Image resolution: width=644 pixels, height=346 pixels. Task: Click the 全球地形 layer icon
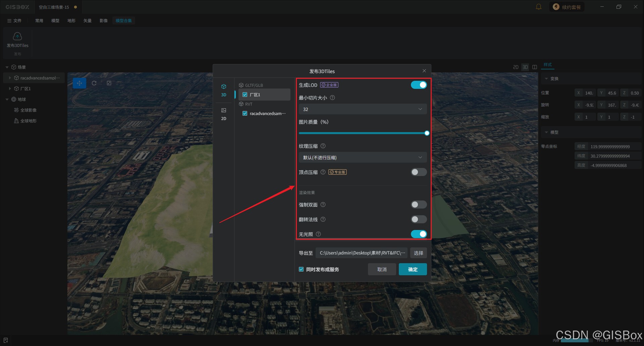(x=16, y=121)
